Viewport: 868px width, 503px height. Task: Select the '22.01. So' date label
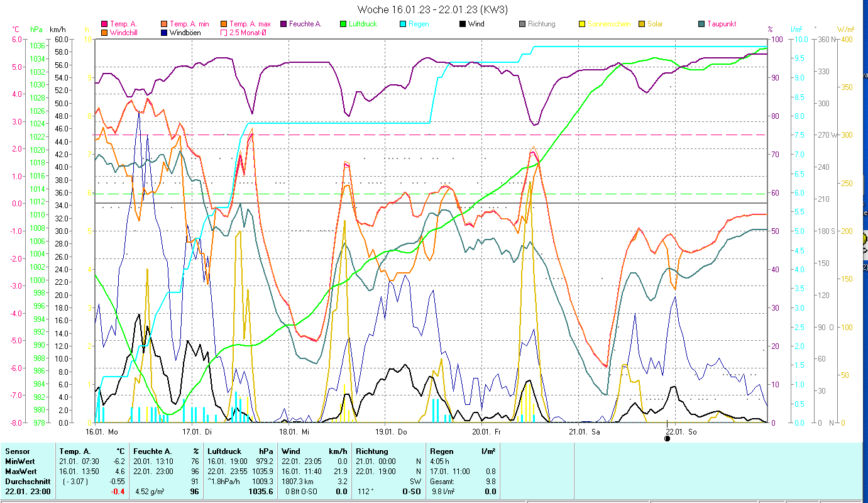click(681, 431)
